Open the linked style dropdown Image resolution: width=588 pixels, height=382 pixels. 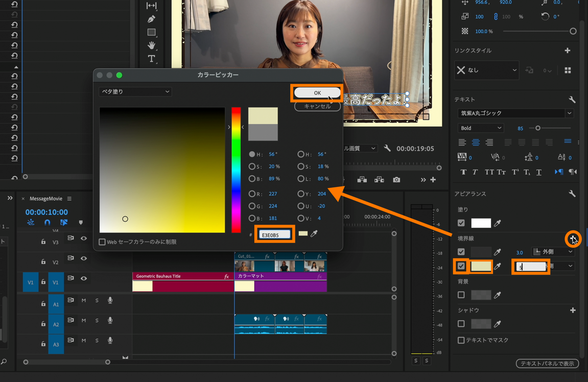point(486,70)
